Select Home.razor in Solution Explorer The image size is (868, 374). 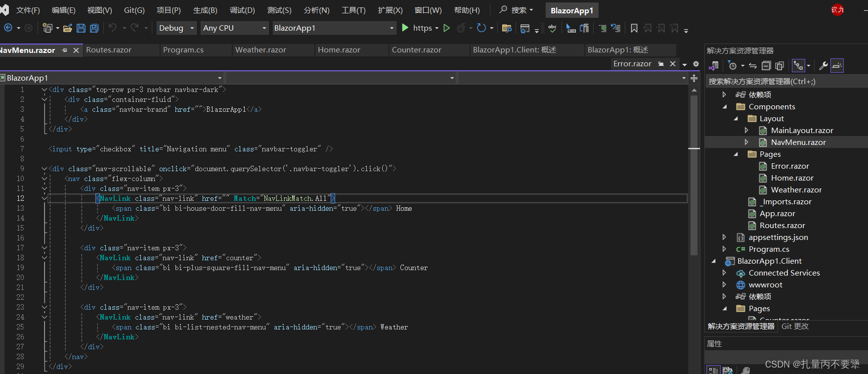792,178
